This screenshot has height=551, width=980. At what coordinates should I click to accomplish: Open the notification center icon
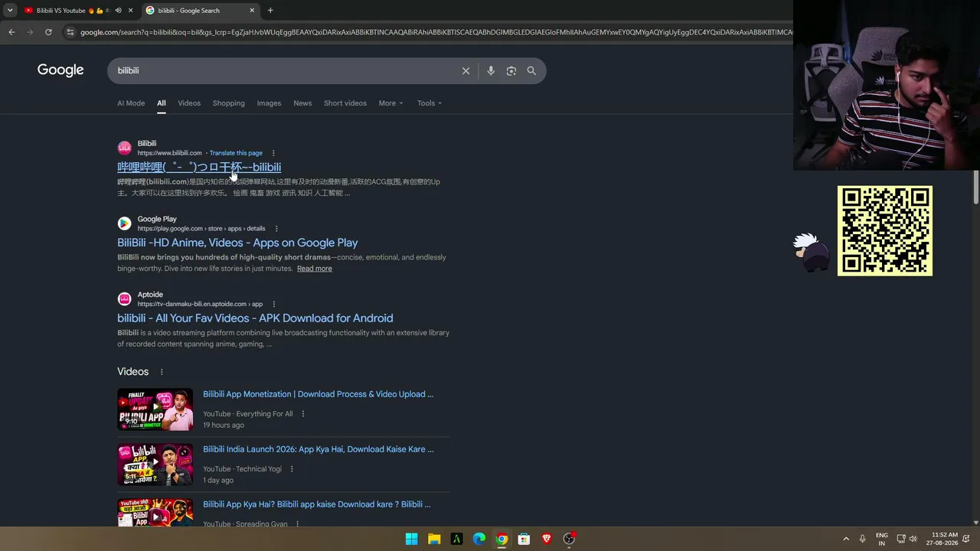coord(967,539)
